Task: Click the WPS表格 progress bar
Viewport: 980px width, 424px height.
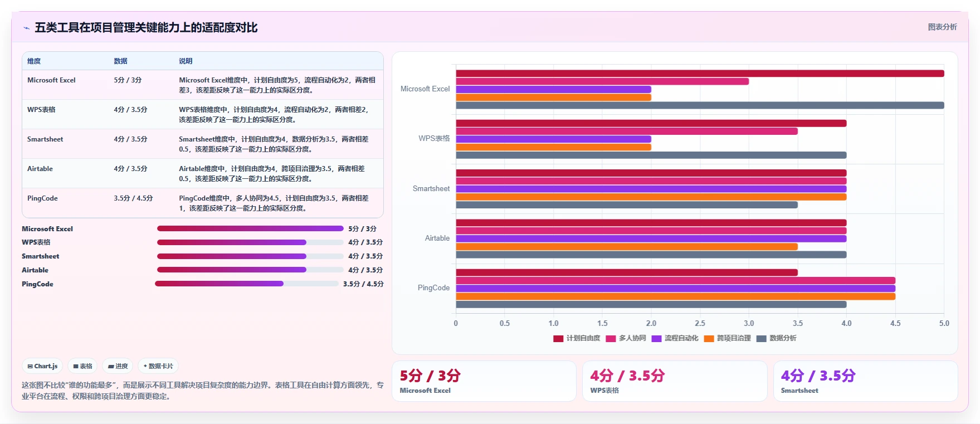Action: (250, 242)
